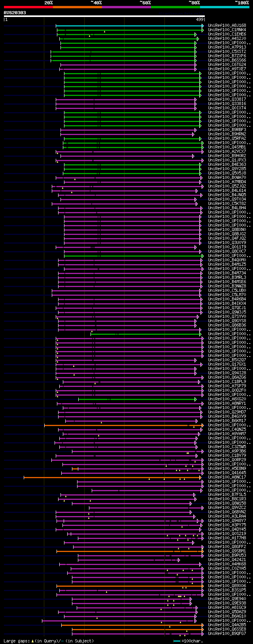The image size is (253, 644).
Task: Click UniRef100_B4M734 label
Action: coord(227,273)
